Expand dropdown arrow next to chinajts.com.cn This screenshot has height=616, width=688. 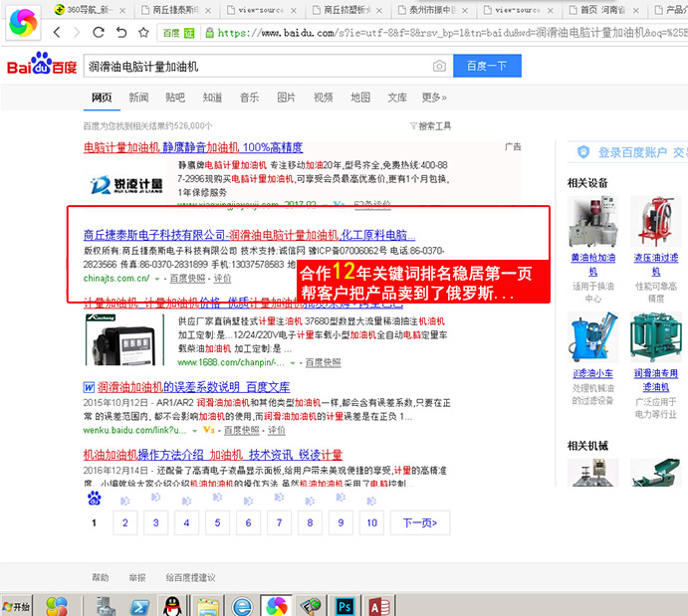pyautogui.click(x=156, y=279)
